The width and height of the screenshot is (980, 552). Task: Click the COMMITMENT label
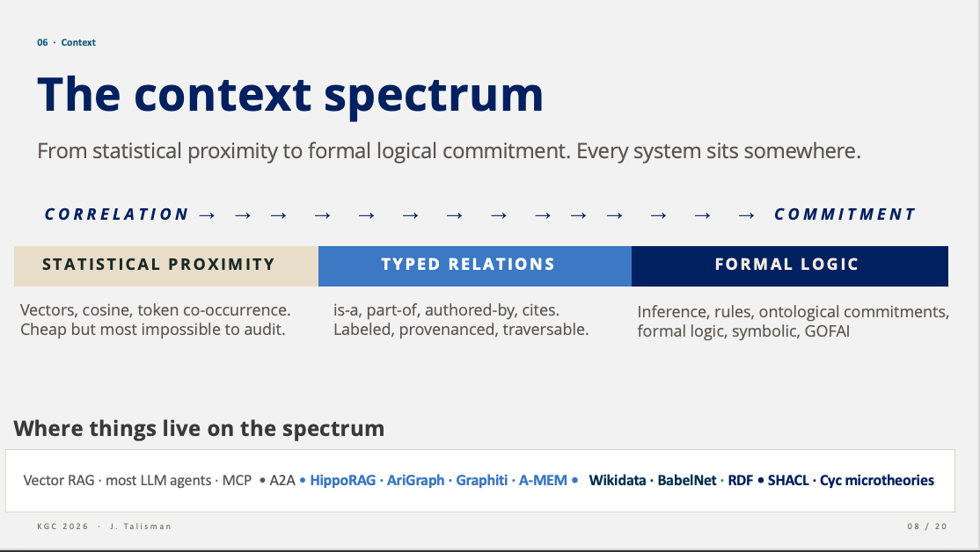click(x=845, y=214)
